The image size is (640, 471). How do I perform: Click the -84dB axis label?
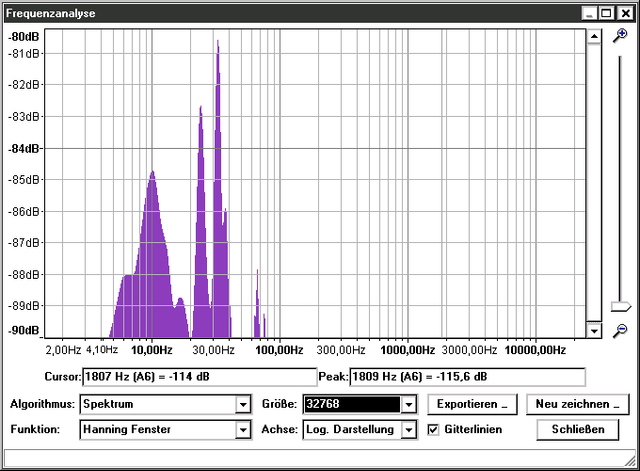(24, 148)
